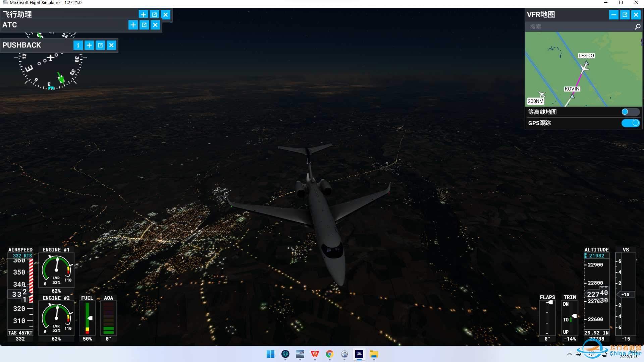Click the TRIM position indicator
The image size is (644, 362).
click(x=570, y=318)
